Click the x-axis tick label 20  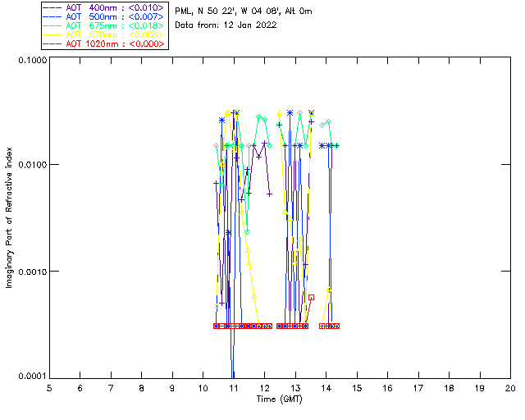point(509,387)
